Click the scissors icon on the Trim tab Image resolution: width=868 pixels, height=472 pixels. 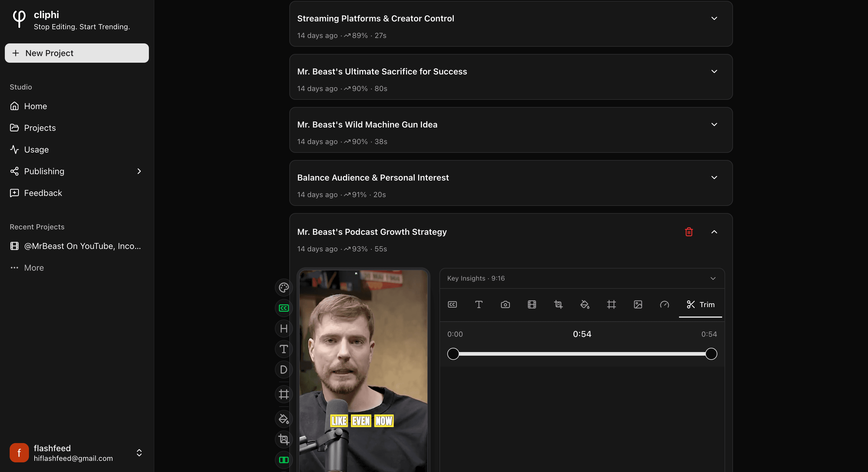click(690, 304)
